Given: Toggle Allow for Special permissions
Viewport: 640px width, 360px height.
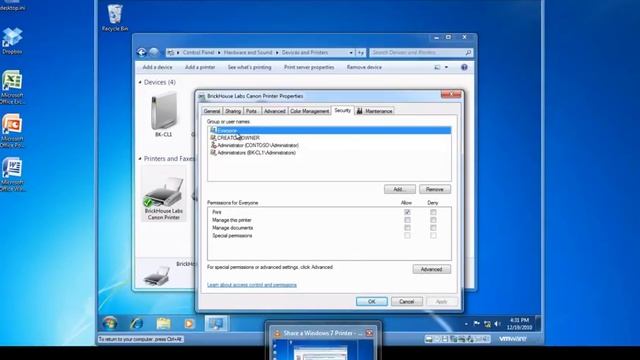Looking at the screenshot, I should (x=407, y=236).
